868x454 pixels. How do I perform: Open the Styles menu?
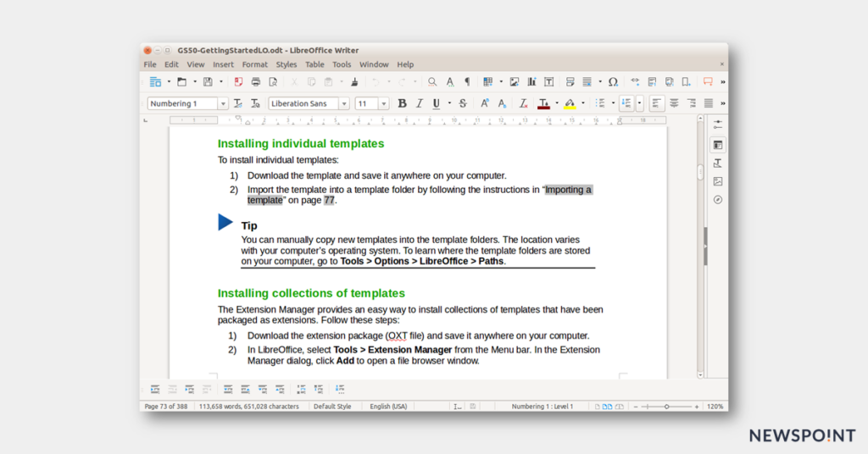coord(287,64)
